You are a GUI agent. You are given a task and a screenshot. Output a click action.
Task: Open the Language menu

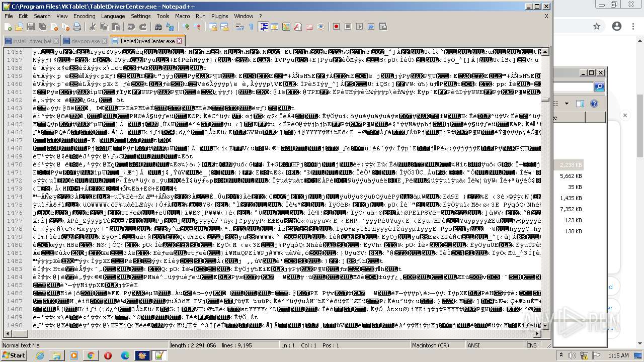click(113, 16)
